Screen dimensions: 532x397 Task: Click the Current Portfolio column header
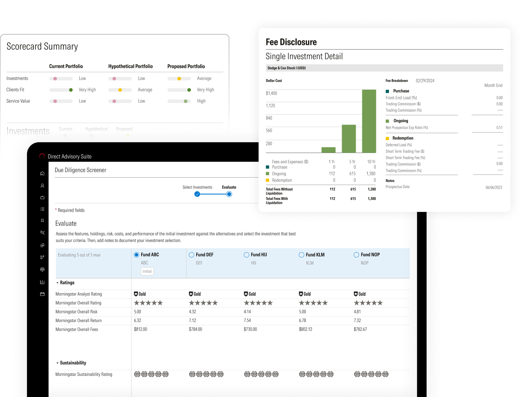(x=66, y=66)
